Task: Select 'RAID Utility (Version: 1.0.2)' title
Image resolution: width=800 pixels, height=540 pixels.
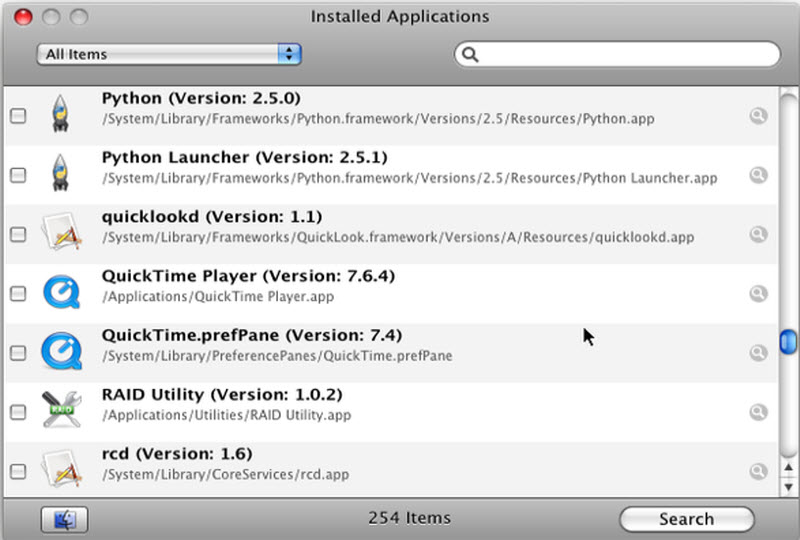Action: point(222,394)
